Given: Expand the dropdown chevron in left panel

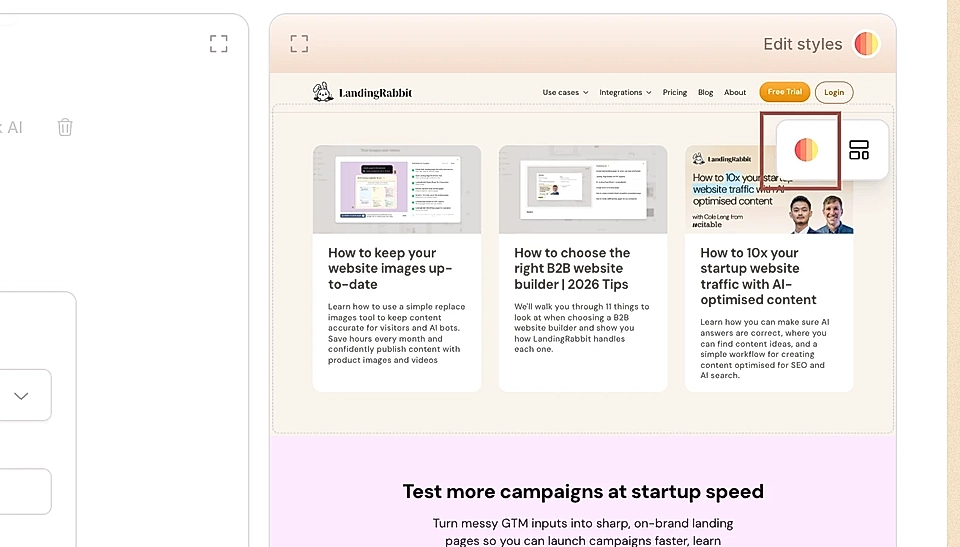Looking at the screenshot, I should 21,396.
